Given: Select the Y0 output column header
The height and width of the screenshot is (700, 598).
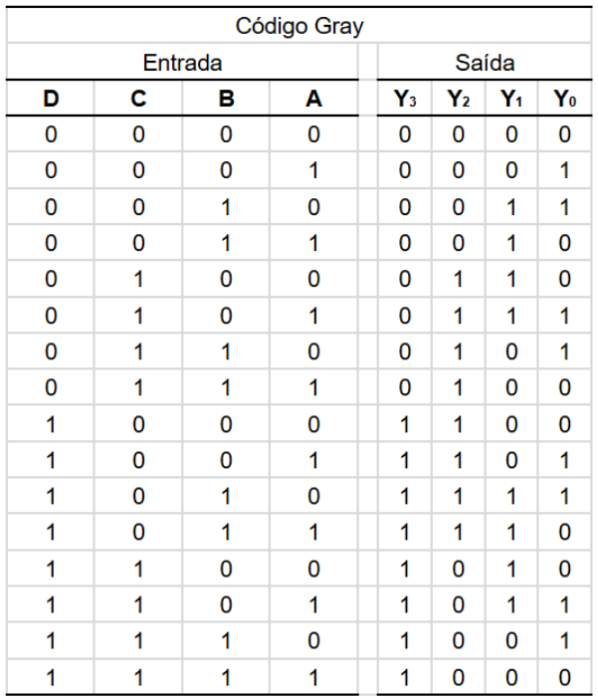Looking at the screenshot, I should point(564,99).
